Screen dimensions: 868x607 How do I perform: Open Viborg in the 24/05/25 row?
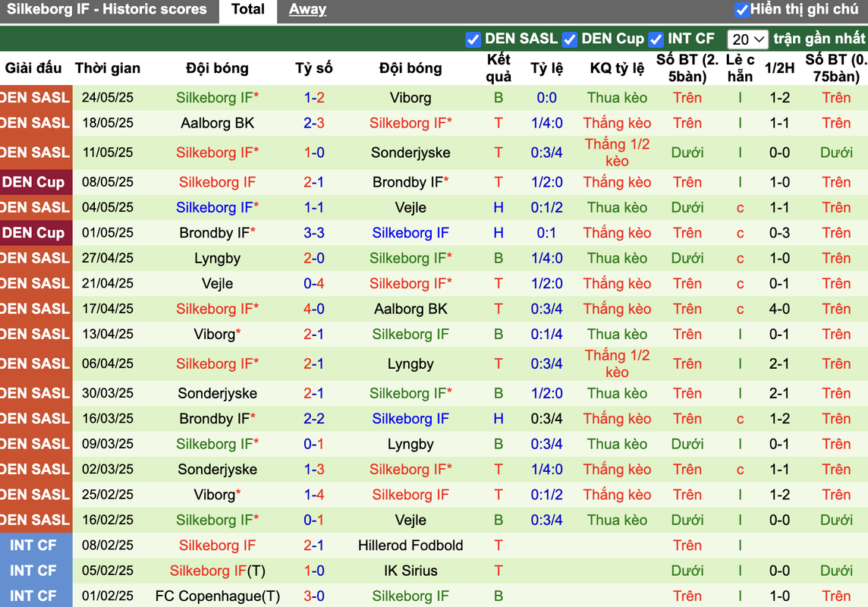click(410, 98)
